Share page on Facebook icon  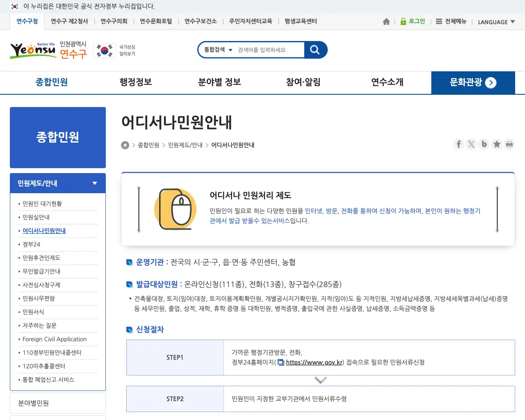pyautogui.click(x=459, y=144)
